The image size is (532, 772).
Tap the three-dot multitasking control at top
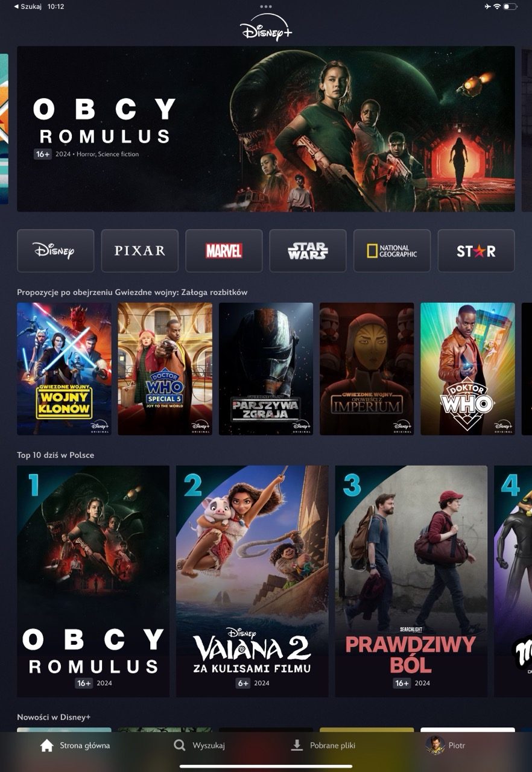(266, 7)
